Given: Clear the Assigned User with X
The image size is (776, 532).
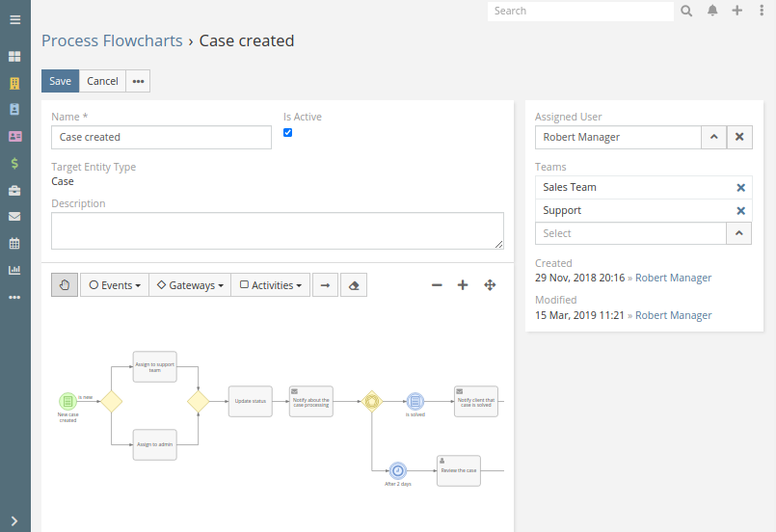Looking at the screenshot, I should click(739, 137).
